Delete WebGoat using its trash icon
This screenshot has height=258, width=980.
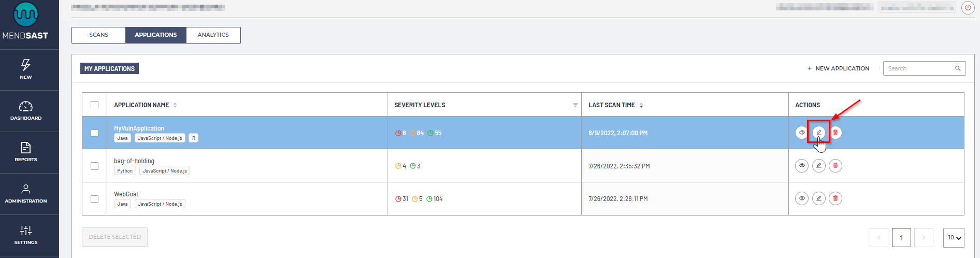pos(835,198)
